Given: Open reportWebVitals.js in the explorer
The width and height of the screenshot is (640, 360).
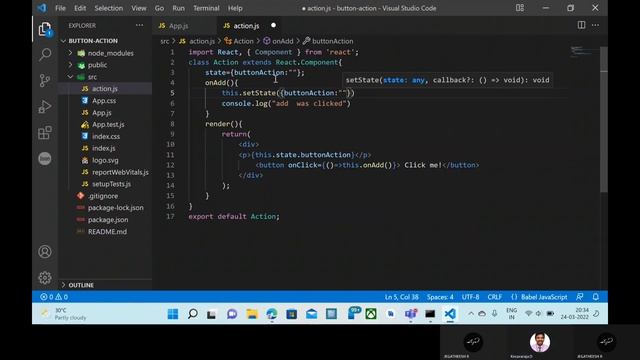Looking at the screenshot, I should coord(120,172).
